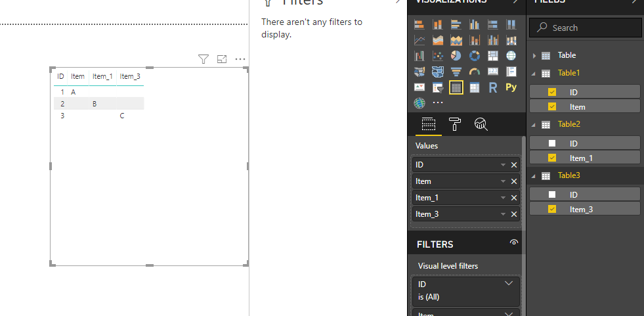Select the Card (123) visualization
644x316 pixels.
click(x=493, y=72)
